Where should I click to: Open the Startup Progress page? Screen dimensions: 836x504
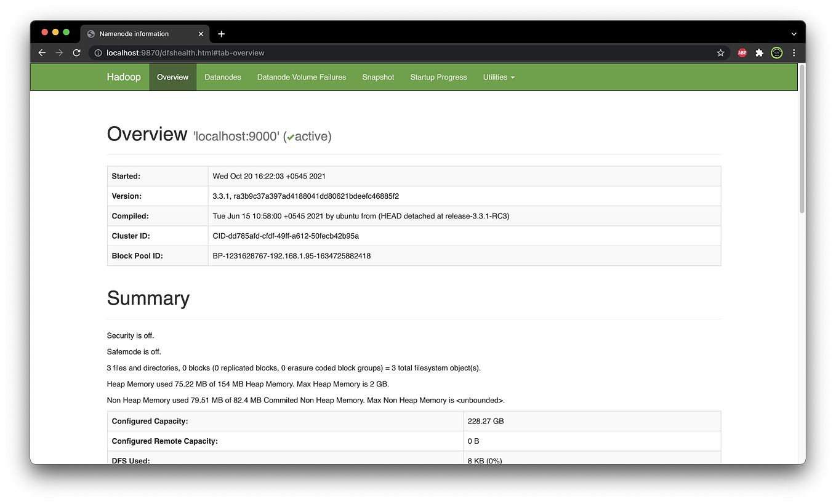point(438,77)
